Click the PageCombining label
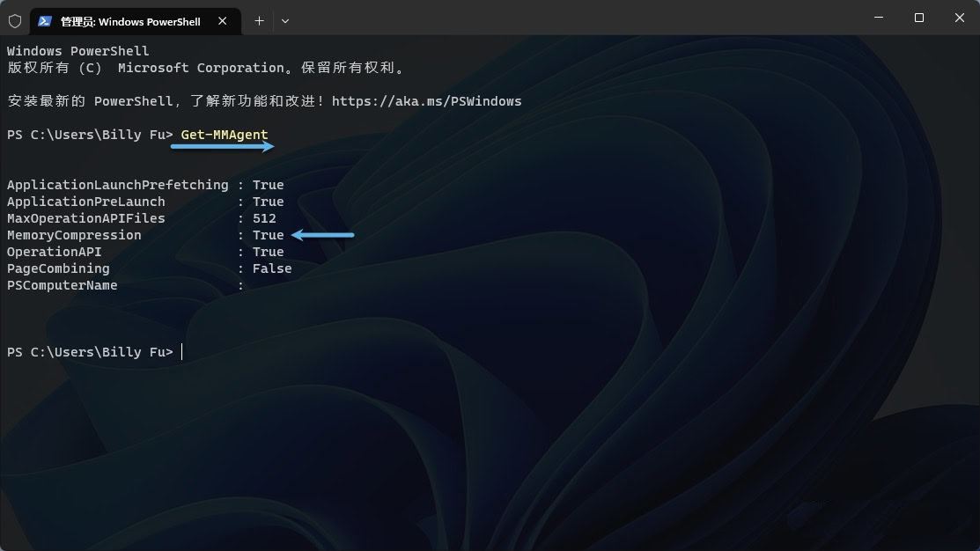This screenshot has height=551, width=980. 58,268
